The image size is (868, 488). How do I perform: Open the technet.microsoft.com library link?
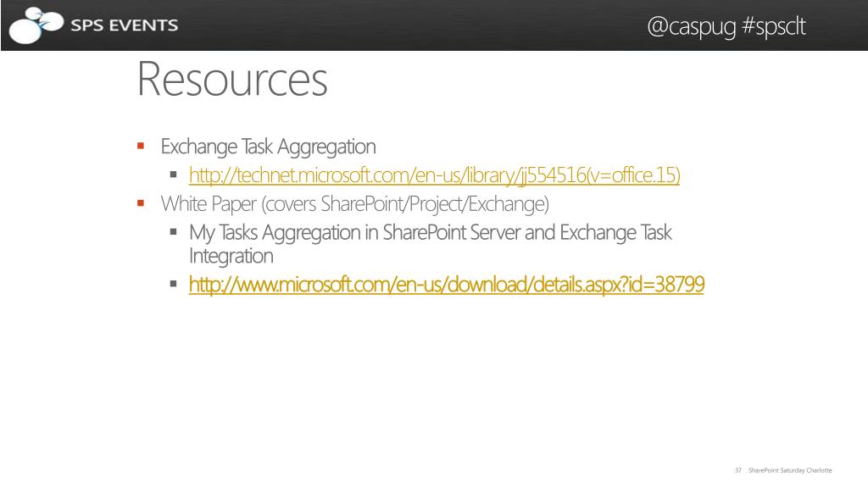(x=435, y=175)
